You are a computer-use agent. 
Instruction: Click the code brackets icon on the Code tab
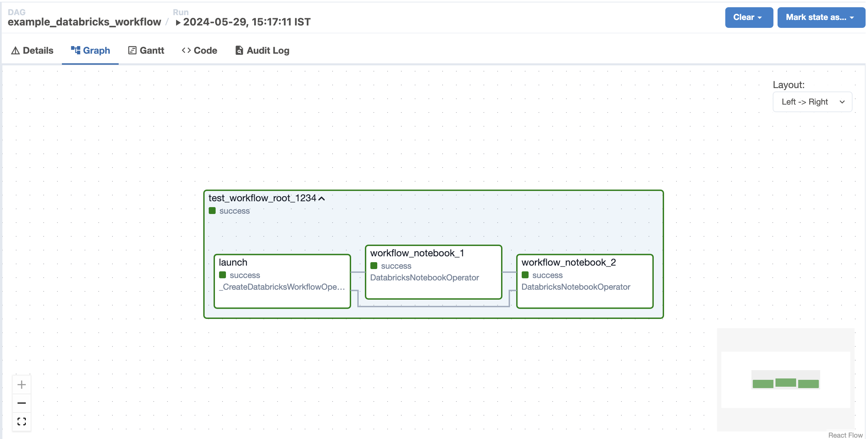pyautogui.click(x=187, y=50)
